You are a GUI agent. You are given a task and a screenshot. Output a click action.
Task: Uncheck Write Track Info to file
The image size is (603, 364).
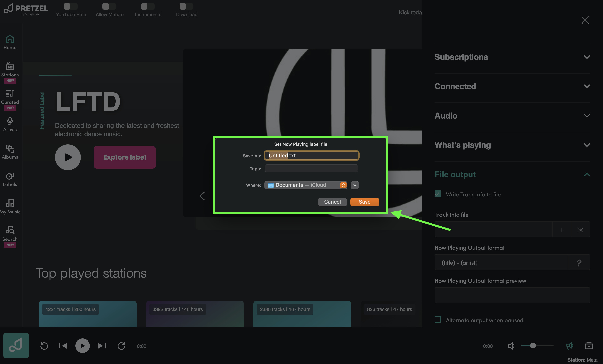pos(438,194)
